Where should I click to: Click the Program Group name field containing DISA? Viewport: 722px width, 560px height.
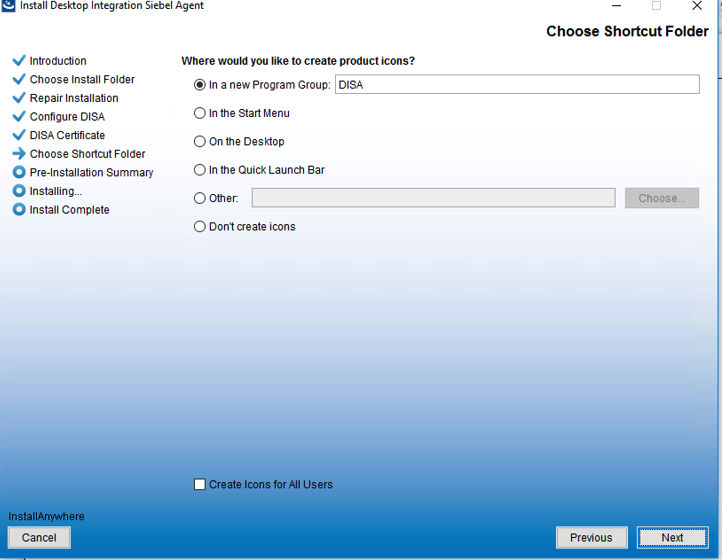coord(517,84)
